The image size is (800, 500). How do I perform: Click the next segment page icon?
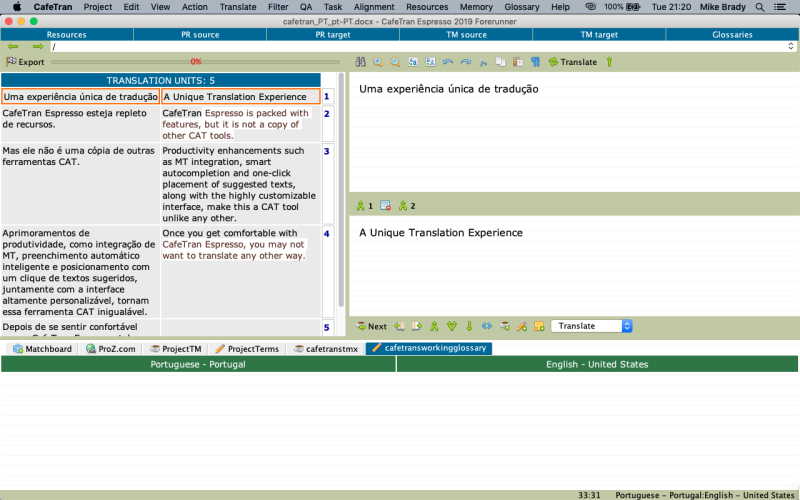[417, 326]
